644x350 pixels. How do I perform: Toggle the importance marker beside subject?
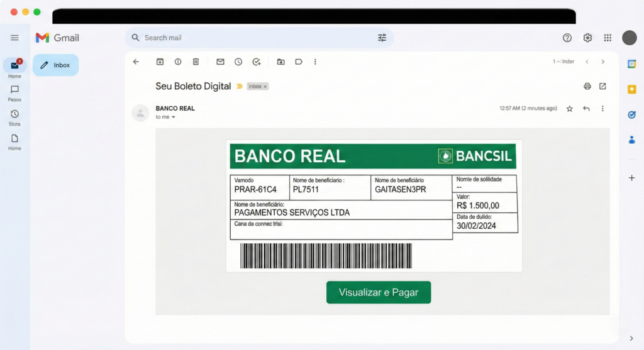[240, 86]
